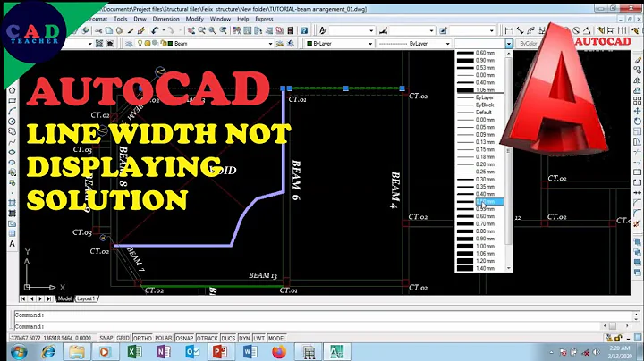The image size is (644, 361).
Task: Click the lineweight list scrollbar down arrow
Action: click(x=508, y=268)
